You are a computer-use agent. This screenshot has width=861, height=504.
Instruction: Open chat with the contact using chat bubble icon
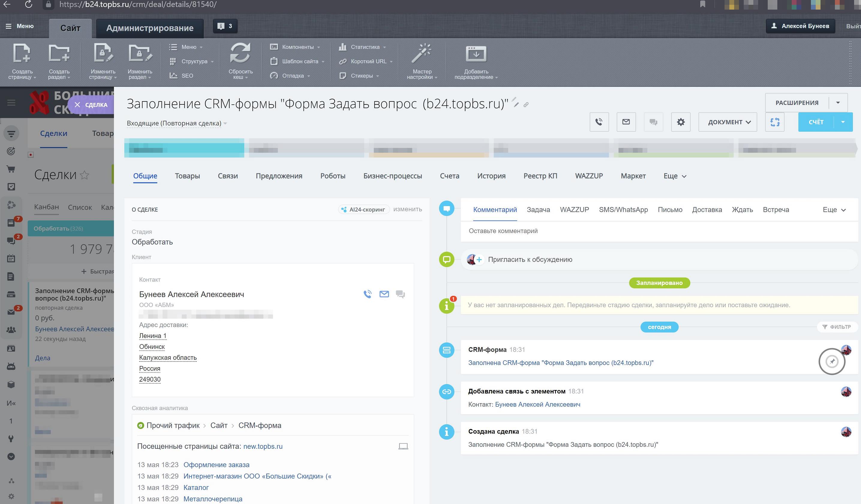click(x=400, y=294)
